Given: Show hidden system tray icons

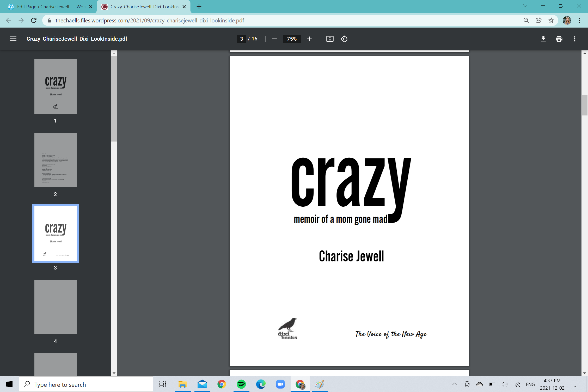Looking at the screenshot, I should (x=454, y=384).
